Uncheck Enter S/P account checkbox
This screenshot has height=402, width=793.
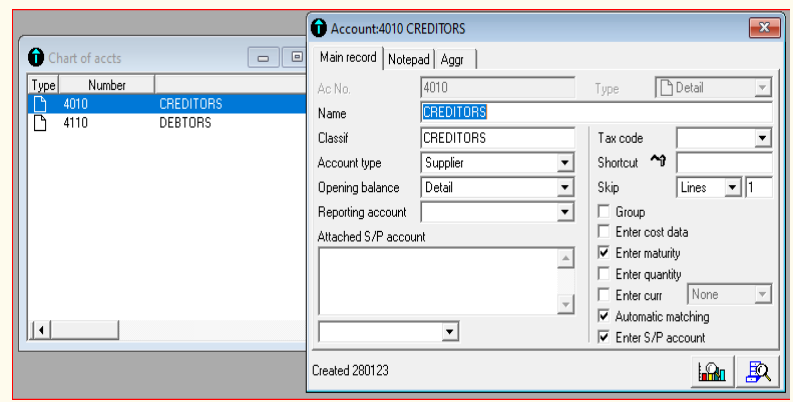click(603, 337)
